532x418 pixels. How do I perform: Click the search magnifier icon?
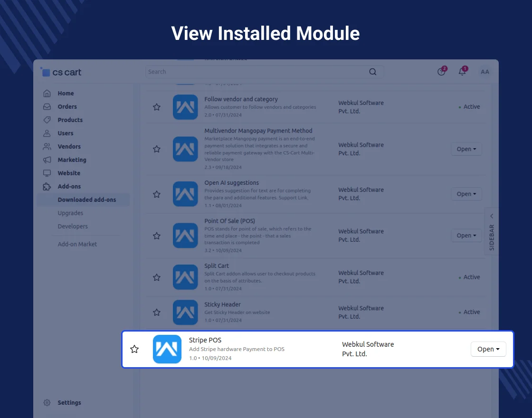(372, 72)
